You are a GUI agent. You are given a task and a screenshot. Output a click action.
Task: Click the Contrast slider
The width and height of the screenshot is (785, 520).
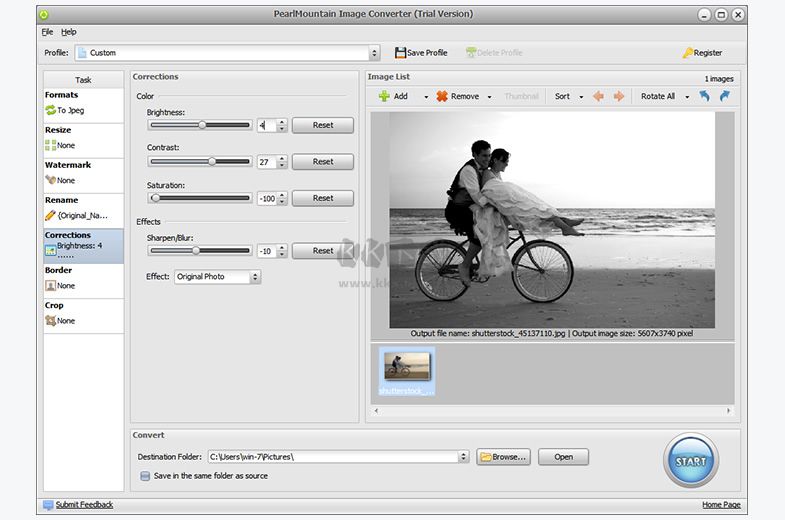pos(212,161)
